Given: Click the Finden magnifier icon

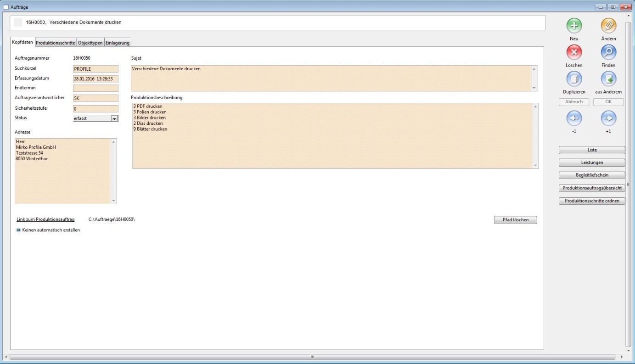Looking at the screenshot, I should [608, 52].
